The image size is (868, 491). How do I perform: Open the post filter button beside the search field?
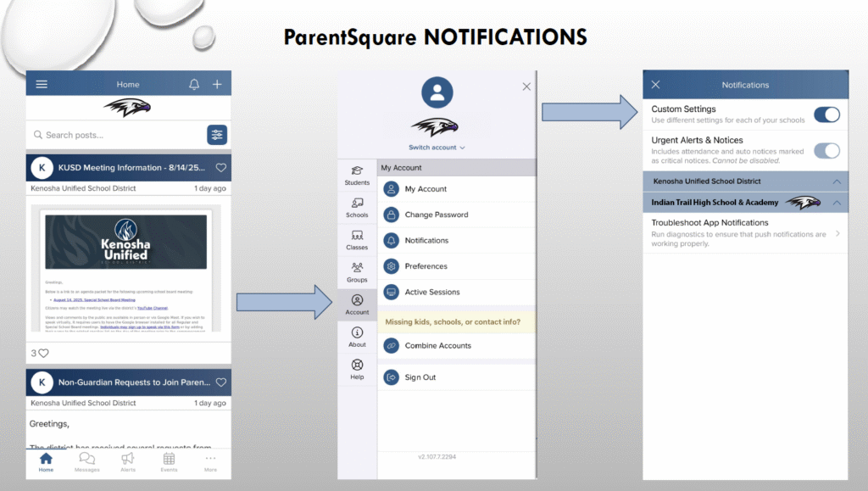point(217,135)
